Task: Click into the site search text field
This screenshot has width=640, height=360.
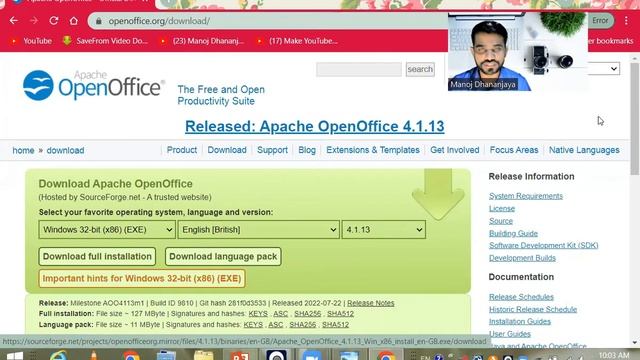Action: 359,69
